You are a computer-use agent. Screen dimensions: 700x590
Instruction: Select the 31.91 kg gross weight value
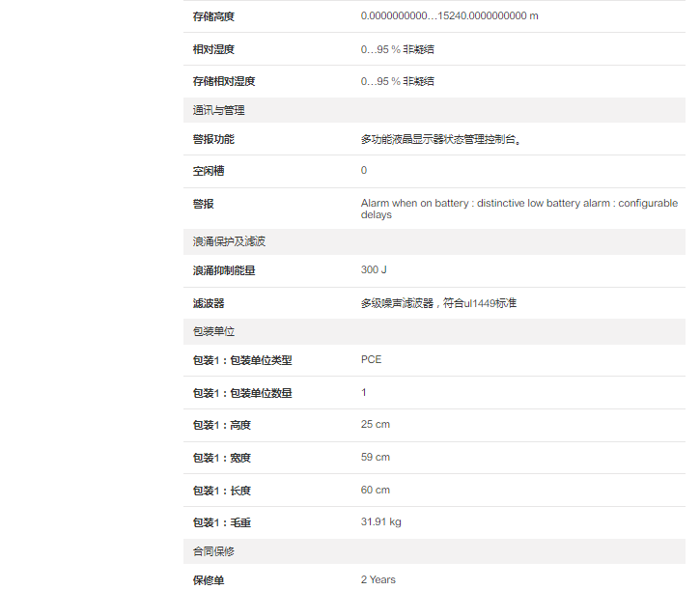click(x=380, y=522)
